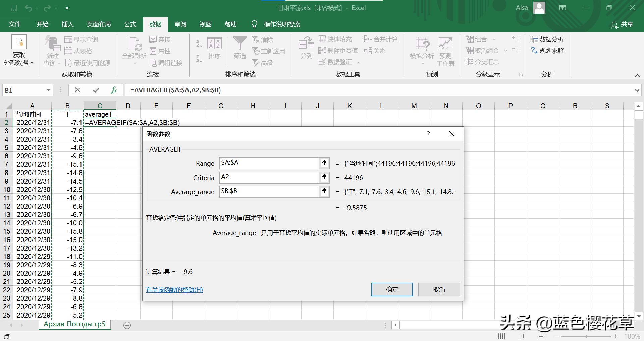Screen dimensions: 644x341
Task: Click the fx Insert Function icon
Action: [x=114, y=90]
